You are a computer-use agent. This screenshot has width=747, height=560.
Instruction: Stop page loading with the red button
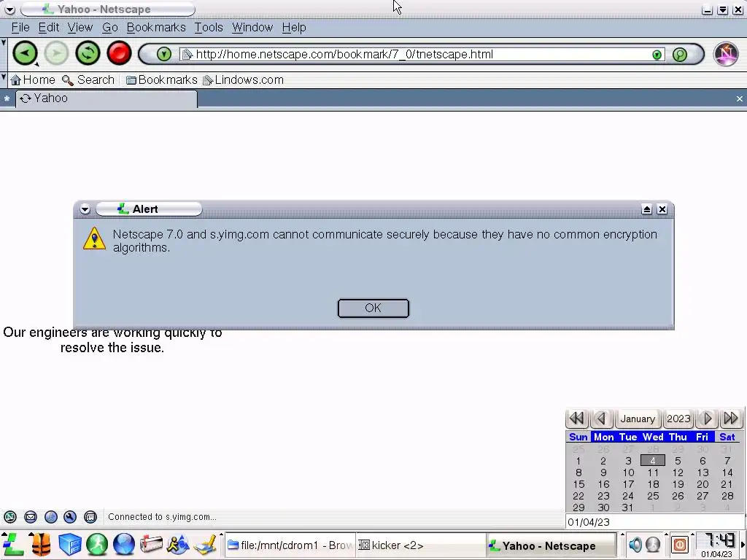tap(119, 53)
